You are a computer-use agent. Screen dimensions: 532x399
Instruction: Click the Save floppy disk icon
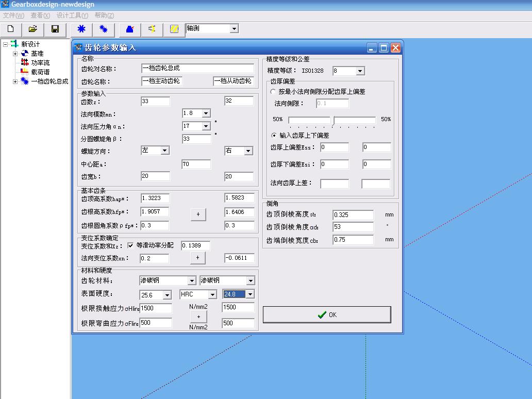(x=55, y=29)
